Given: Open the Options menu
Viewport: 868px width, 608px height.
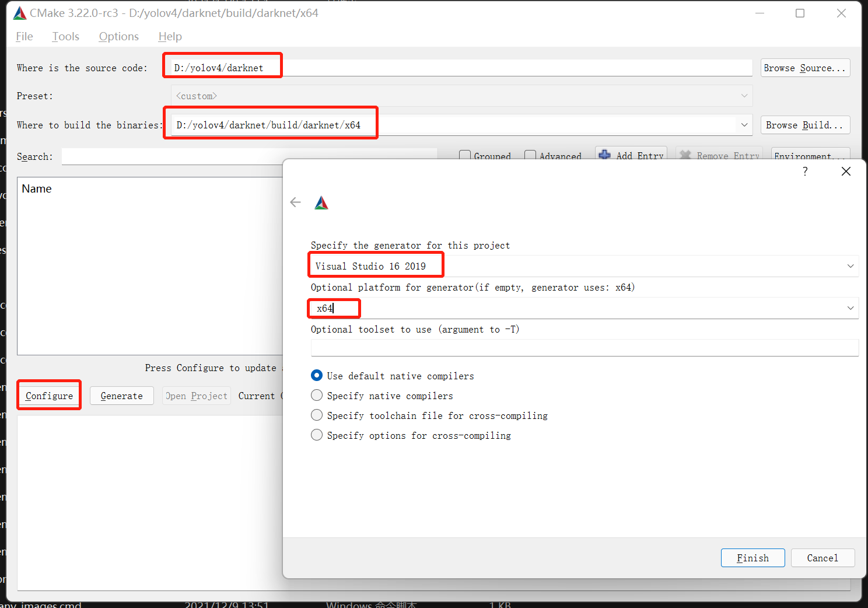Looking at the screenshot, I should click(x=118, y=36).
